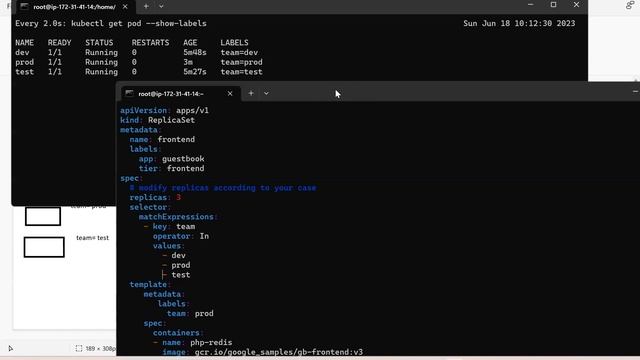Close the back terminal window
The height and width of the screenshot is (360, 640).
pyautogui.click(x=576, y=5)
